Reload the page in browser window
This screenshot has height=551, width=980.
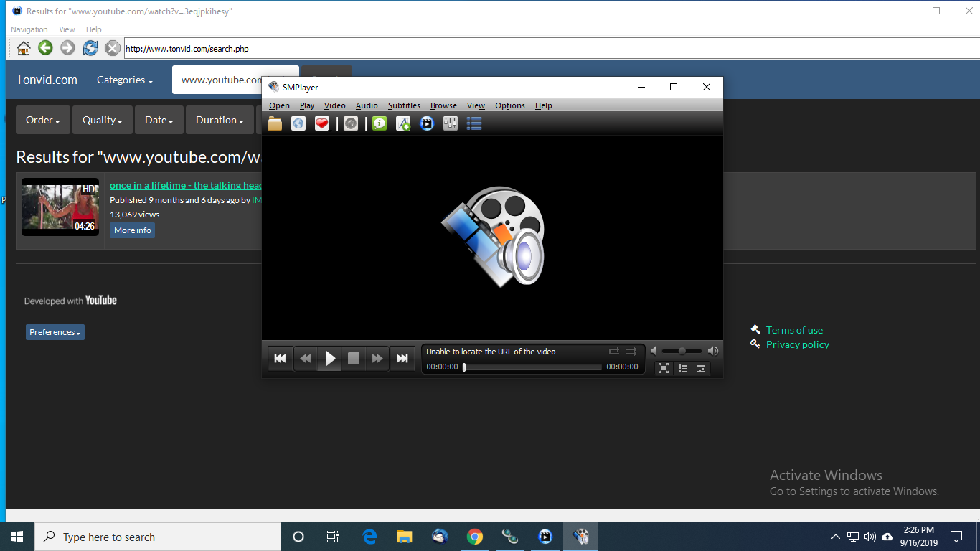pos(90,48)
